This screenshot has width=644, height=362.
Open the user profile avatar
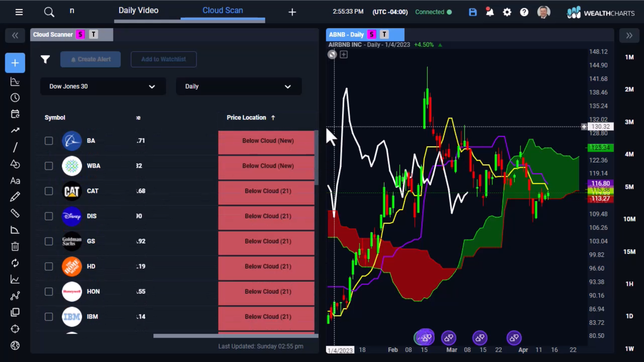pos(544,12)
